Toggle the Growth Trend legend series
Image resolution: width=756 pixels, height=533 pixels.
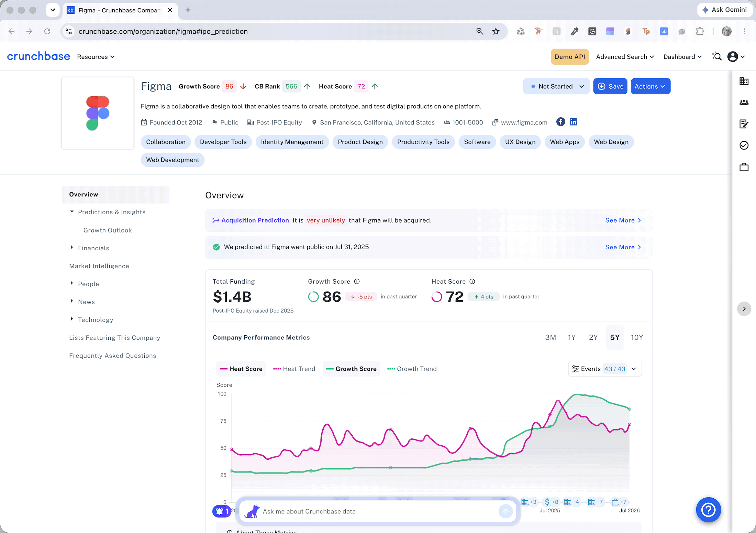(x=412, y=369)
